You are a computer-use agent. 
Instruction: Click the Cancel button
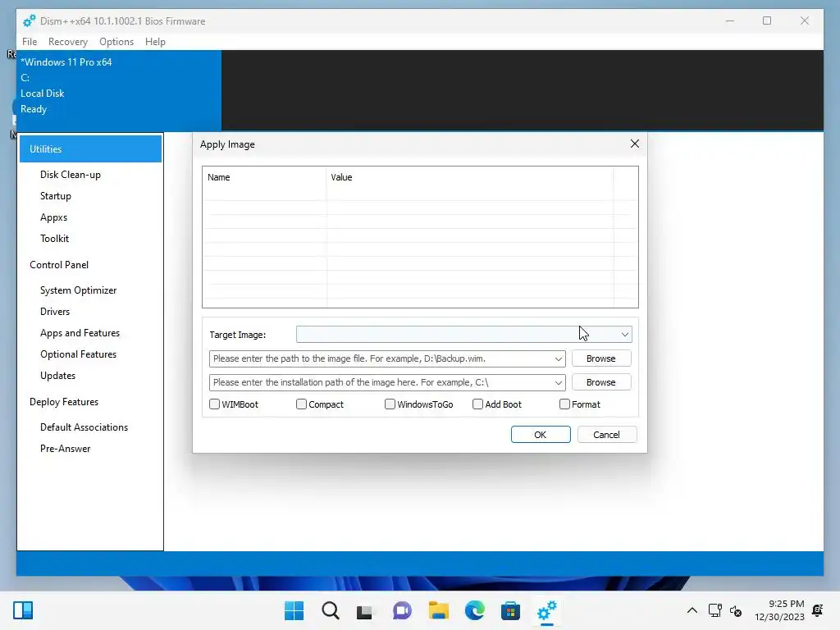tap(606, 435)
